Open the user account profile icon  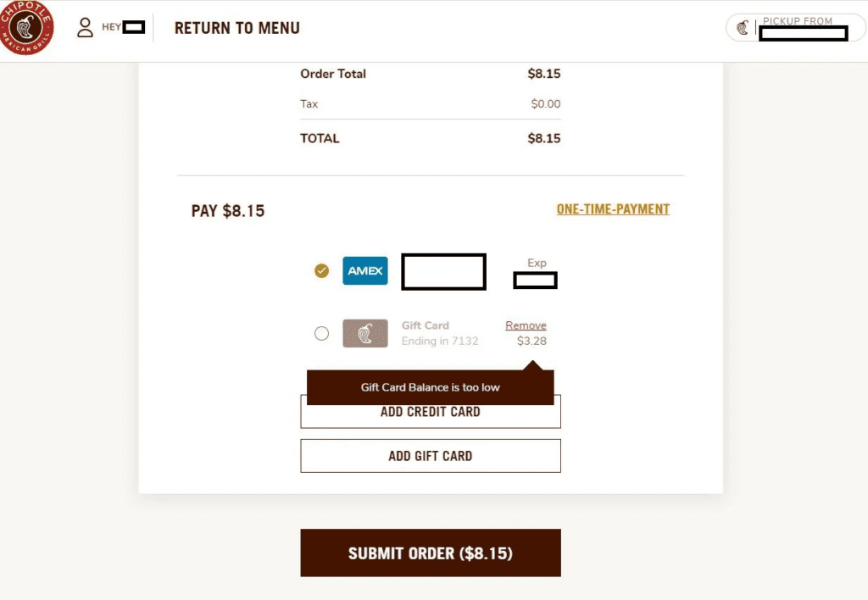click(85, 28)
